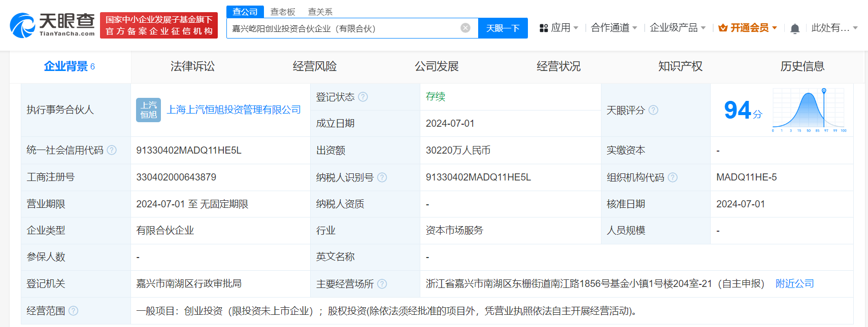868x327 pixels.
Task: Expand the 合作通道 dropdown
Action: click(614, 28)
